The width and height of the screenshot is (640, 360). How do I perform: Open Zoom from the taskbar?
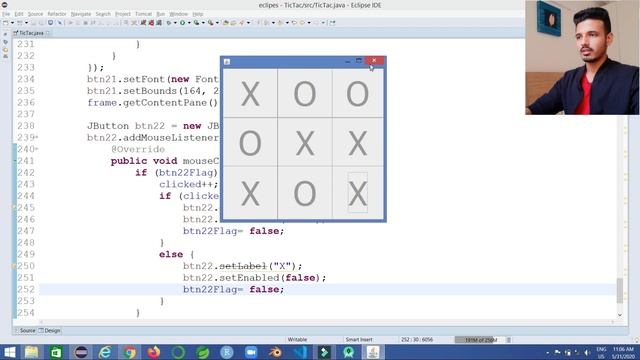(x=251, y=352)
